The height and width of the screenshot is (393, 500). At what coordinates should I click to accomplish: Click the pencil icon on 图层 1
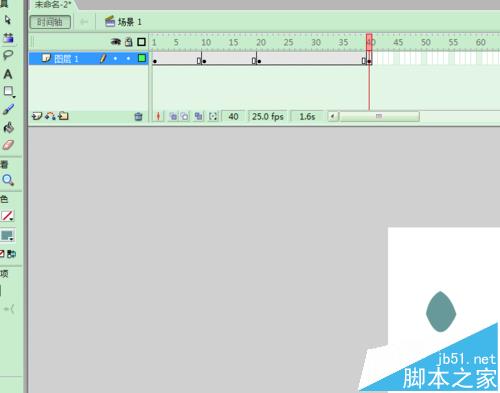pos(103,59)
